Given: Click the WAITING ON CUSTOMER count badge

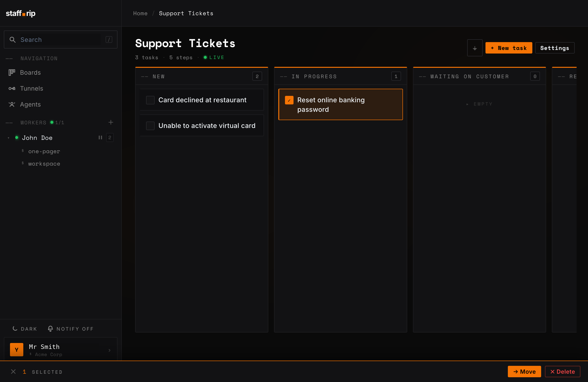Looking at the screenshot, I should pyautogui.click(x=535, y=76).
